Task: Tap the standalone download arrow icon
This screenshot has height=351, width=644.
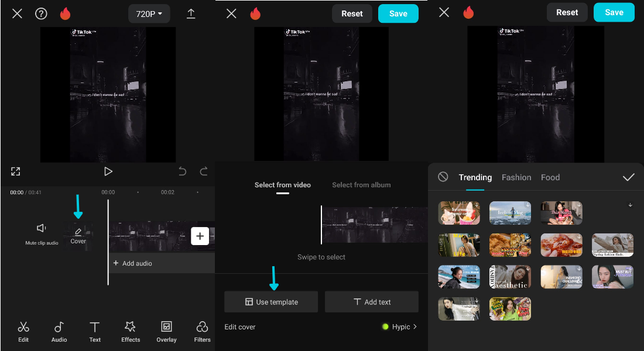Action: [630, 205]
